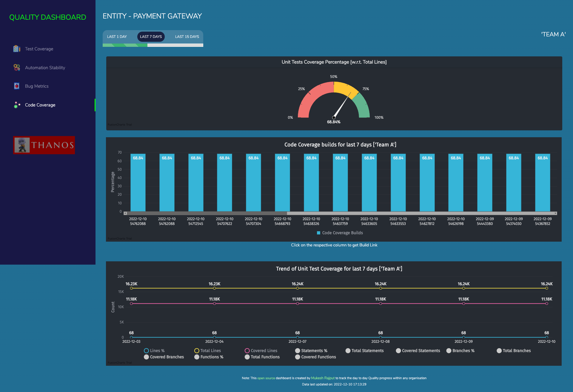Click the Code Coverage dots icon

[x=17, y=105]
